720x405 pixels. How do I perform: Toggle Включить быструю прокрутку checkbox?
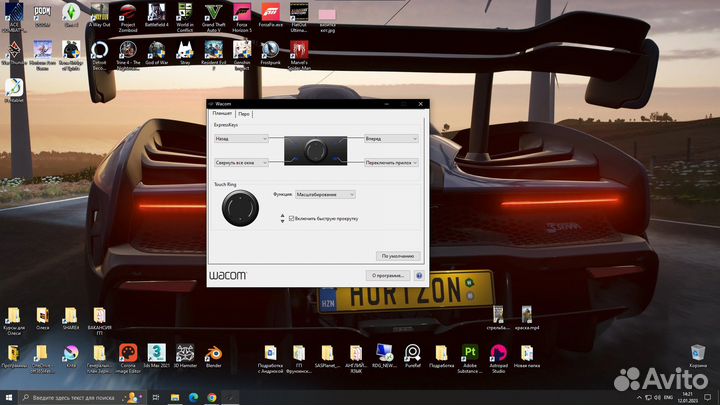(292, 219)
